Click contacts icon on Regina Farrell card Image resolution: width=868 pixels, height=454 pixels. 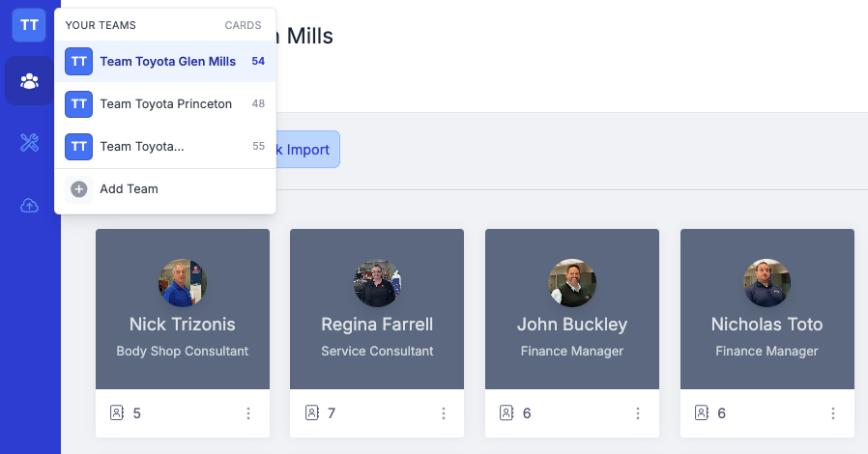click(311, 412)
